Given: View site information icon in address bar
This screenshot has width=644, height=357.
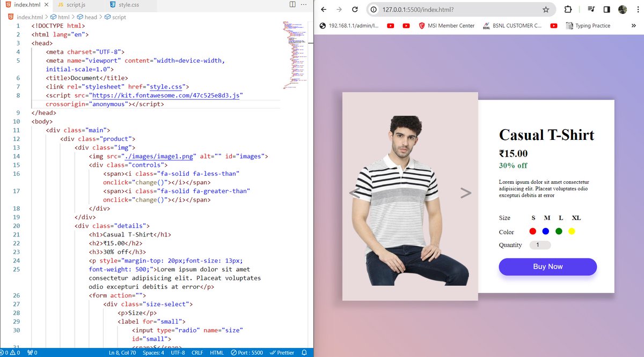Looking at the screenshot, I should [374, 10].
